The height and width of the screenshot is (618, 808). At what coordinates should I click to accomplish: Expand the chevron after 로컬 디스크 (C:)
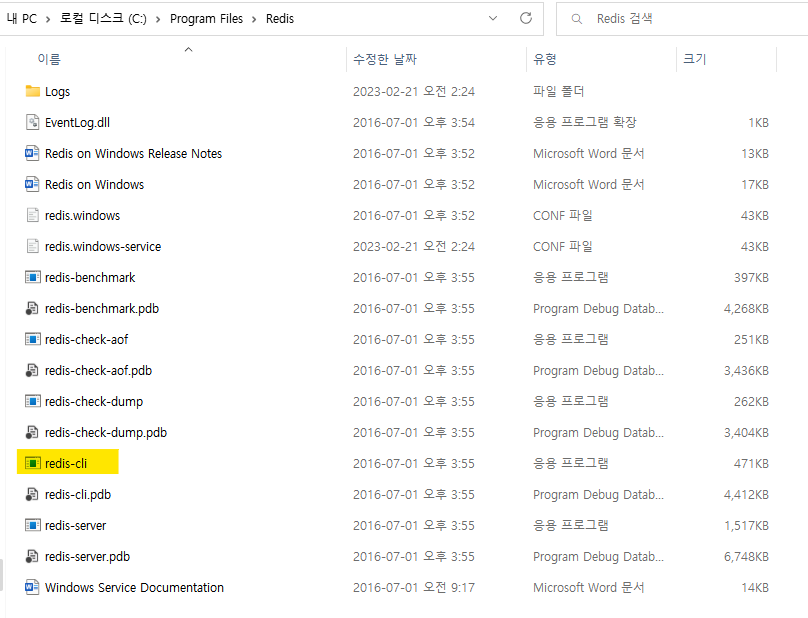[158, 19]
